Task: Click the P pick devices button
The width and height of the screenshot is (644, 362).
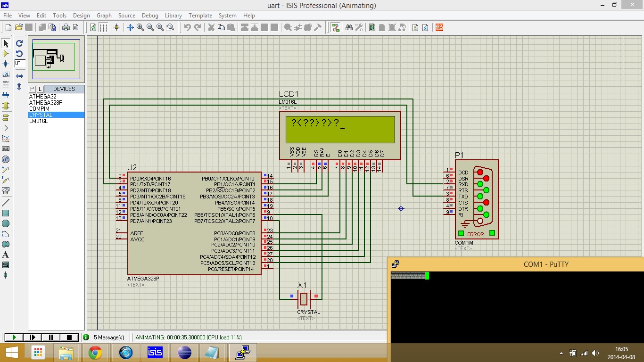Action: [x=32, y=89]
